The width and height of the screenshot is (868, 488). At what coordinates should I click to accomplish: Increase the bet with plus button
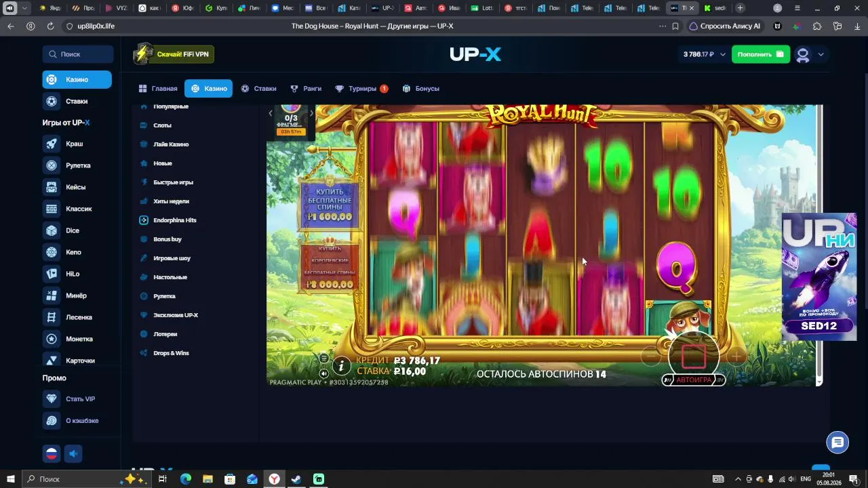(736, 356)
